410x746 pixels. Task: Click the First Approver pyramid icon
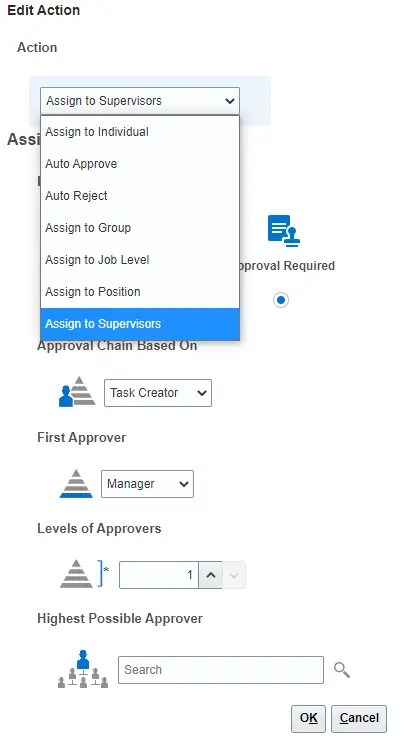click(76, 483)
